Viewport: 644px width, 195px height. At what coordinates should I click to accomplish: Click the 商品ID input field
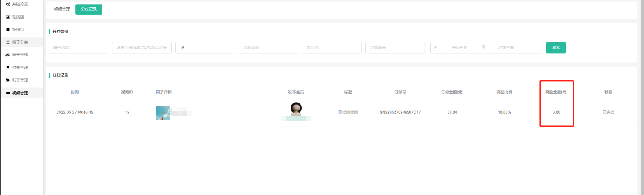pyautogui.click(x=332, y=48)
